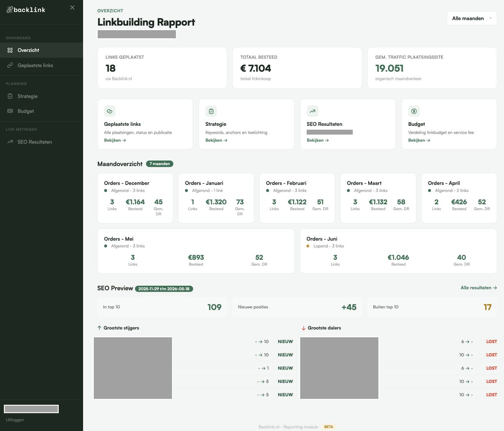Screen dimensions: 504x431
Task: Click the trend icon next to SEO Resultaten in sidebar
Action: pyautogui.click(x=10, y=142)
